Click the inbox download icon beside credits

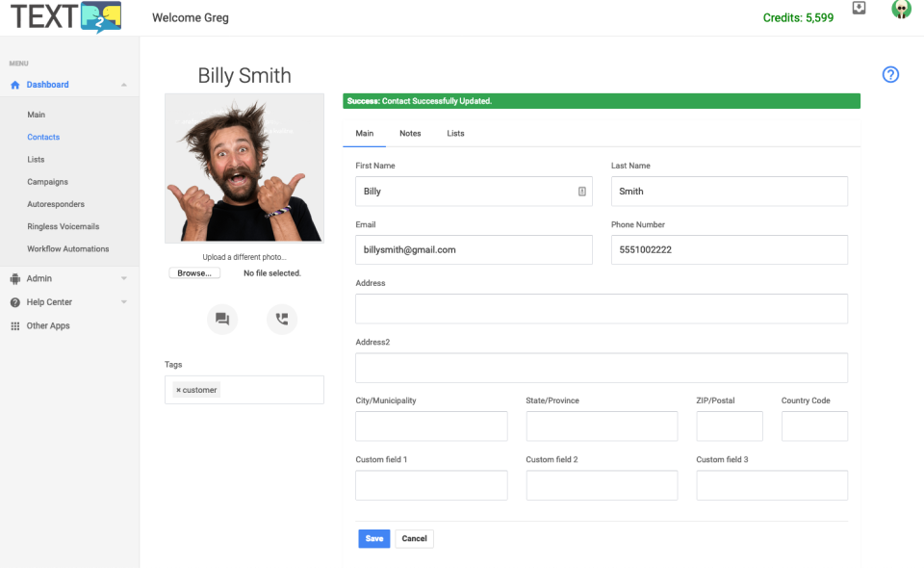860,8
